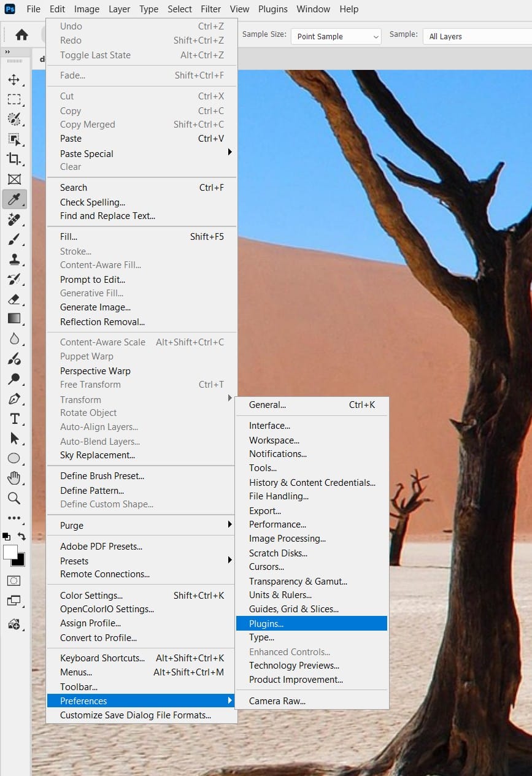Select the Ellipse shape tool
Viewport: 532px width, 776px height.
click(14, 458)
